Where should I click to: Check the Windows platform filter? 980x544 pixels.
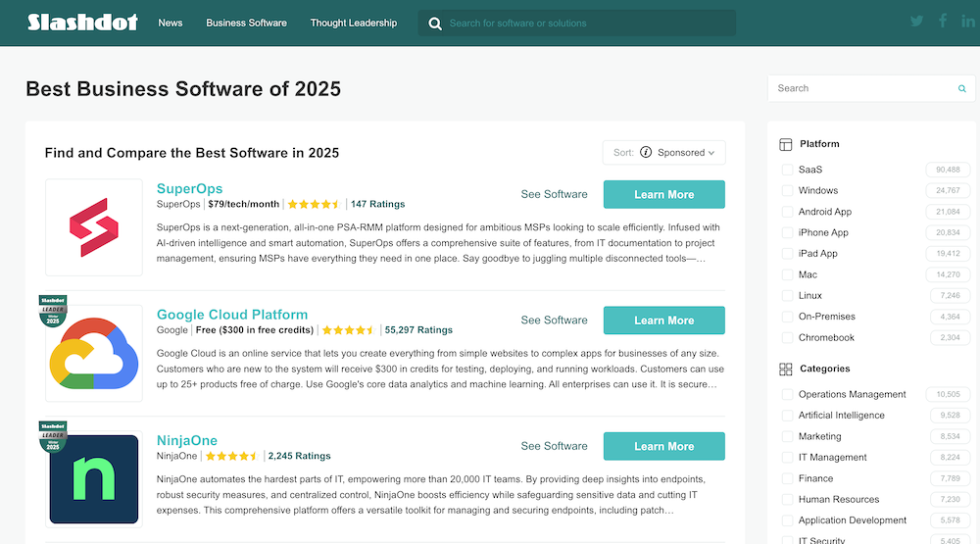(787, 191)
